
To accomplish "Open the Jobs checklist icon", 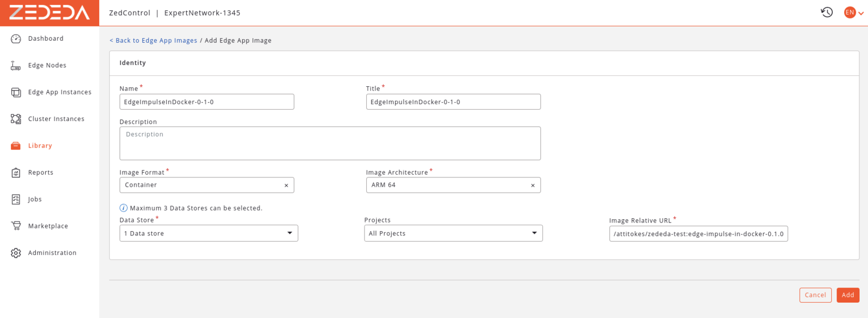I will coord(16,199).
